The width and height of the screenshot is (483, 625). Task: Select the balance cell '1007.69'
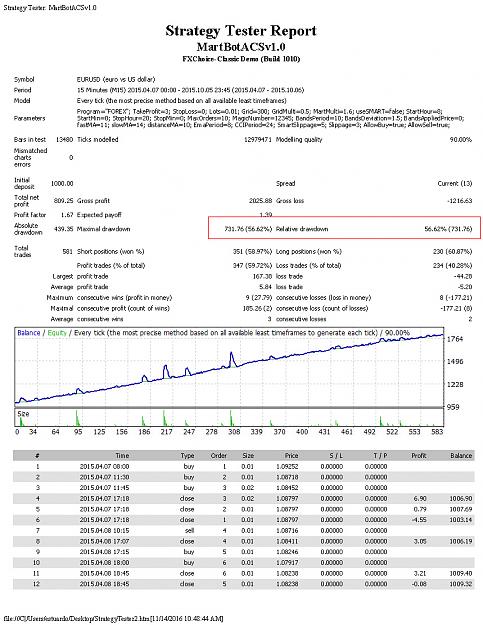coord(461,509)
